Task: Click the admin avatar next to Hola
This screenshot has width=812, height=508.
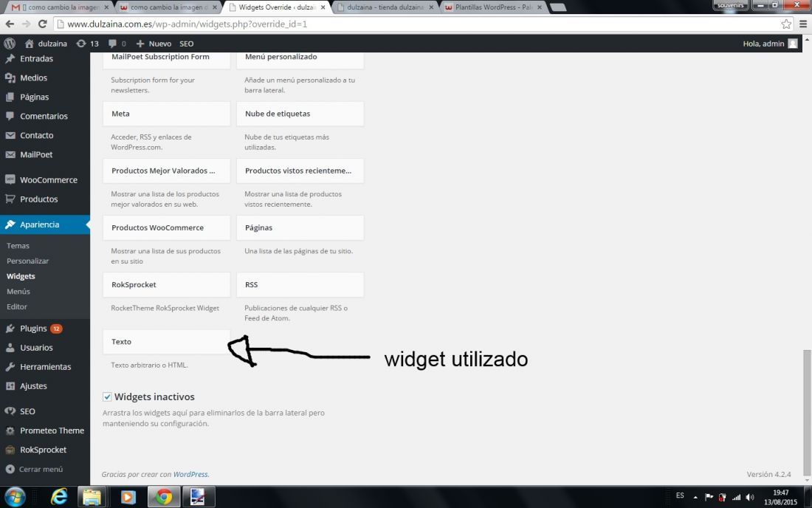Action: pyautogui.click(x=793, y=44)
